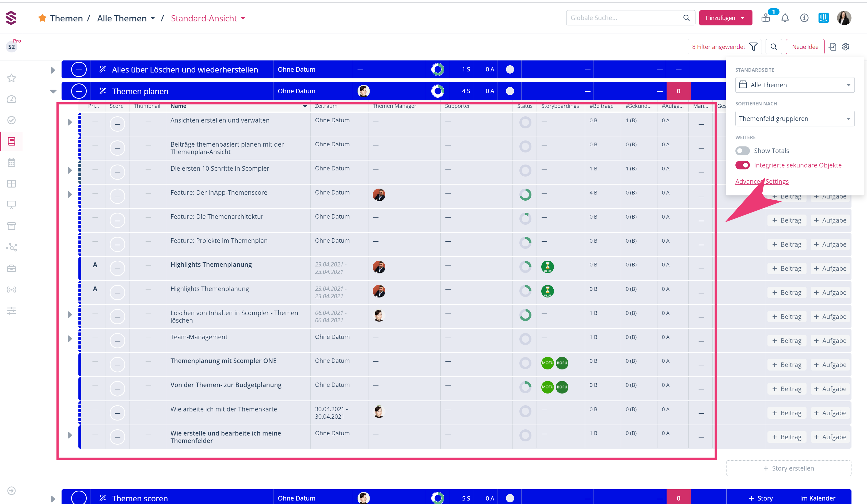Open the info circle icon
The width and height of the screenshot is (867, 504).
click(804, 18)
